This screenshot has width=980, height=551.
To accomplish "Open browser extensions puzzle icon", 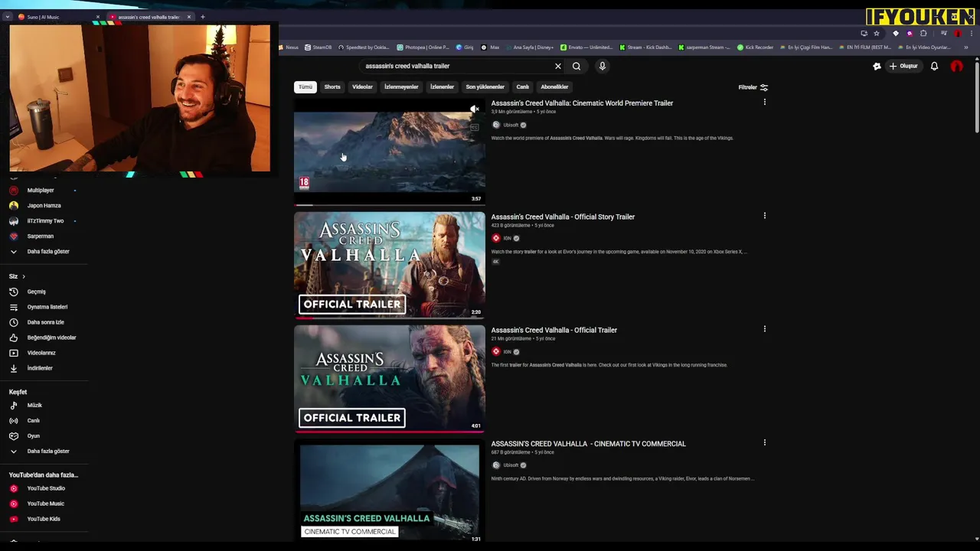I will (923, 33).
